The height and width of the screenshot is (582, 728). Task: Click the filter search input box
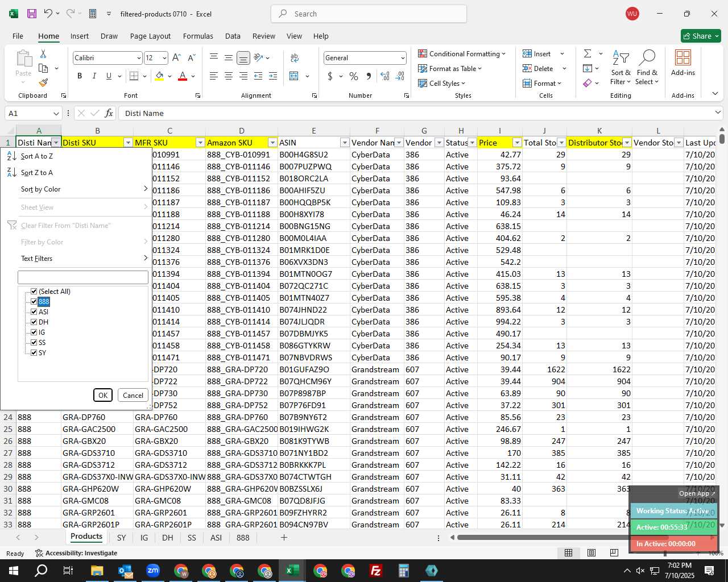point(83,277)
